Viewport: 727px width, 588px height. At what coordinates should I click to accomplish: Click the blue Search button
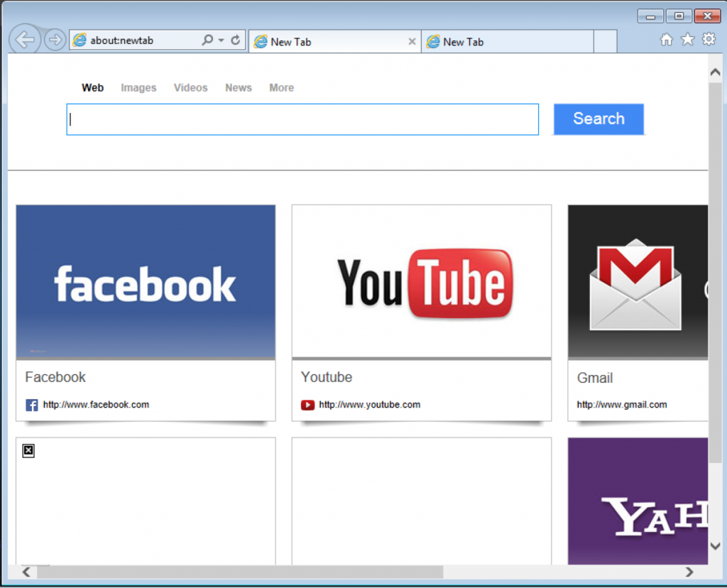point(598,119)
